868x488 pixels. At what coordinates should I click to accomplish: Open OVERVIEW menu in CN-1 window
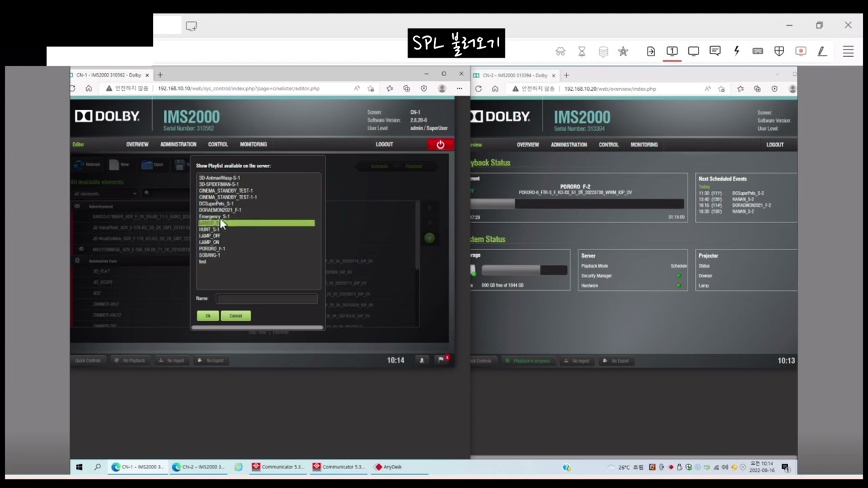137,144
